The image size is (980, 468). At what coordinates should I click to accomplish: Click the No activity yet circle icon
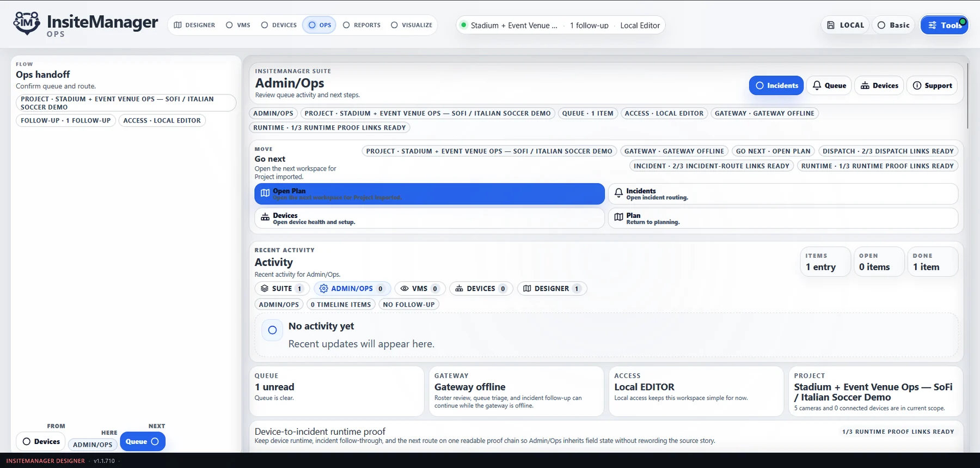pos(272,330)
